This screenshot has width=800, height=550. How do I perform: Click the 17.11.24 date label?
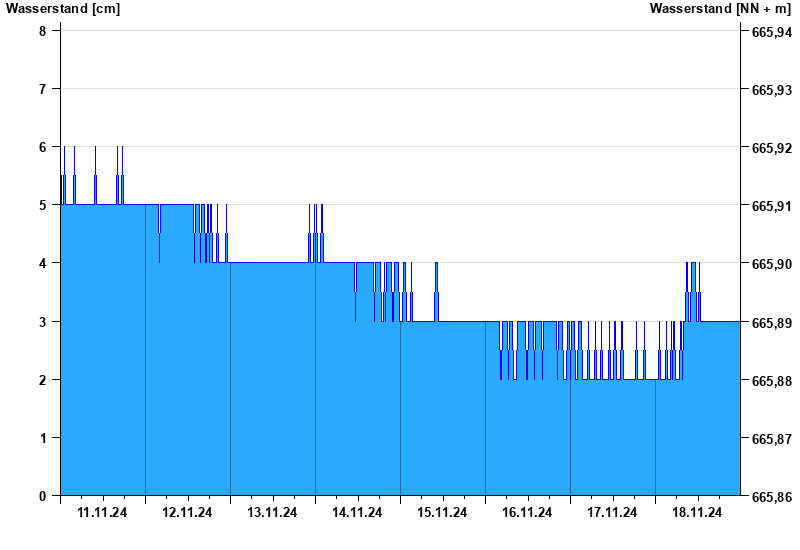[x=612, y=513]
